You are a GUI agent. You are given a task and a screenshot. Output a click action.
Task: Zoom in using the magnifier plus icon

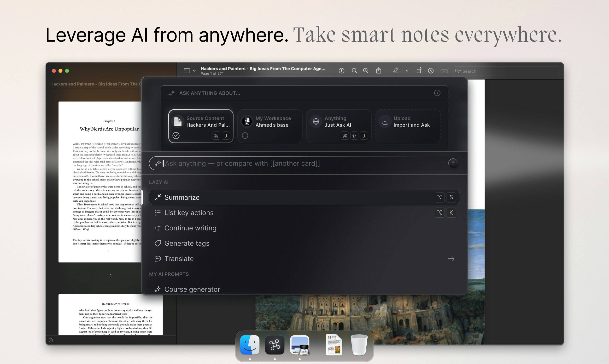click(366, 71)
